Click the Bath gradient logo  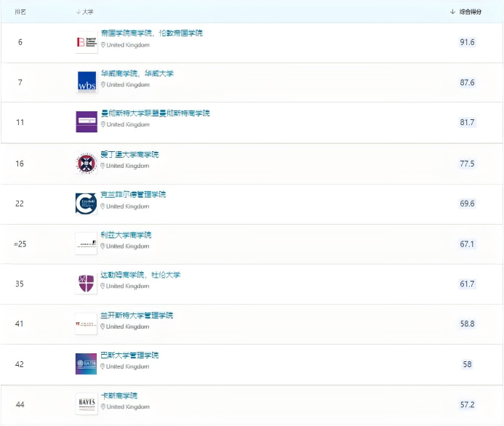click(86, 363)
